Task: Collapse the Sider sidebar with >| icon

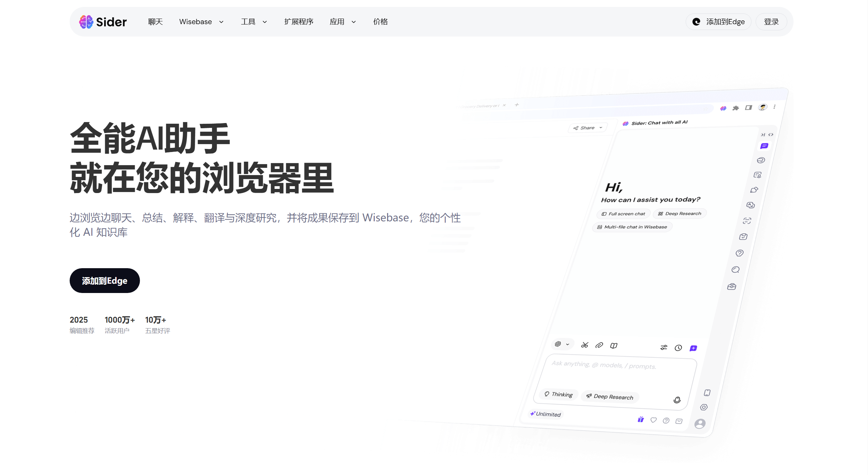Action: click(763, 135)
